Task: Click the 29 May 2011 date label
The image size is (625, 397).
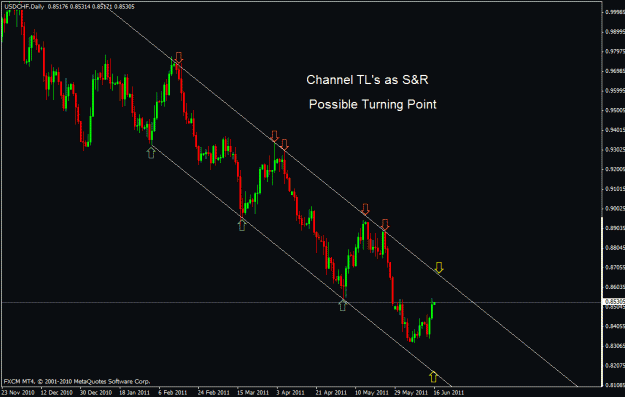Action: tap(411, 393)
